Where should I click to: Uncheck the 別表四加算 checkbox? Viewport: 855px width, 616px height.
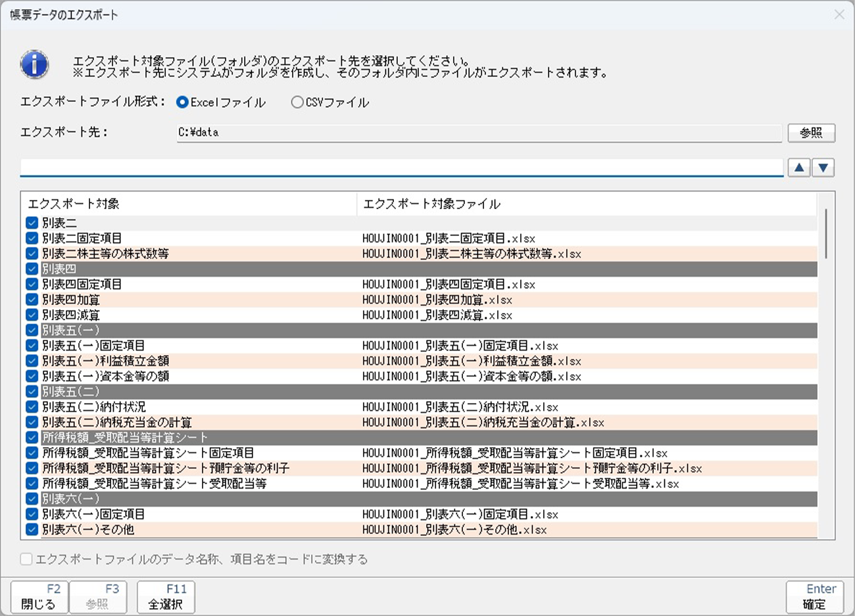pos(32,300)
